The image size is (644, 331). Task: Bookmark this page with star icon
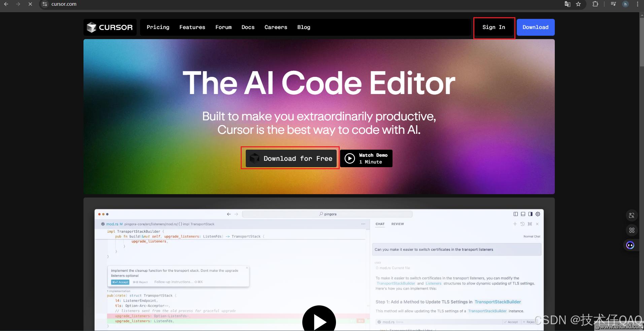tap(578, 4)
